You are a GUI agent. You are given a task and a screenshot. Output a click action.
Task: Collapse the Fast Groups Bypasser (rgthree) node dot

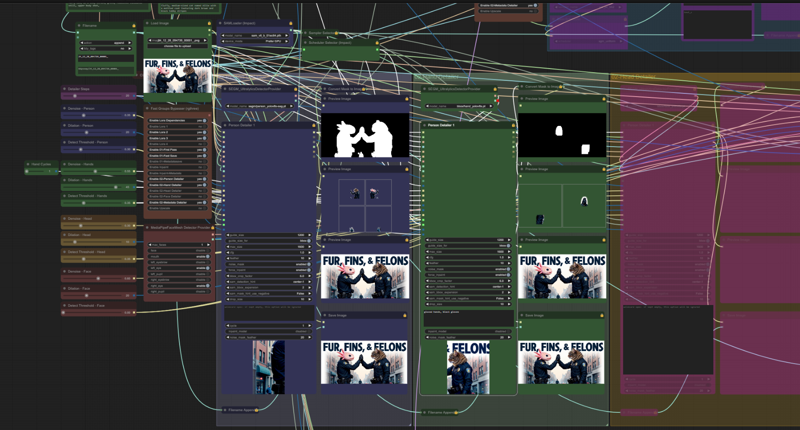[147, 109]
